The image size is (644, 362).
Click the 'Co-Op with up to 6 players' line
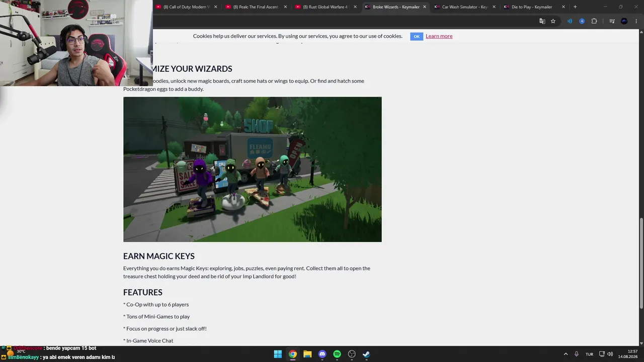coord(156,304)
